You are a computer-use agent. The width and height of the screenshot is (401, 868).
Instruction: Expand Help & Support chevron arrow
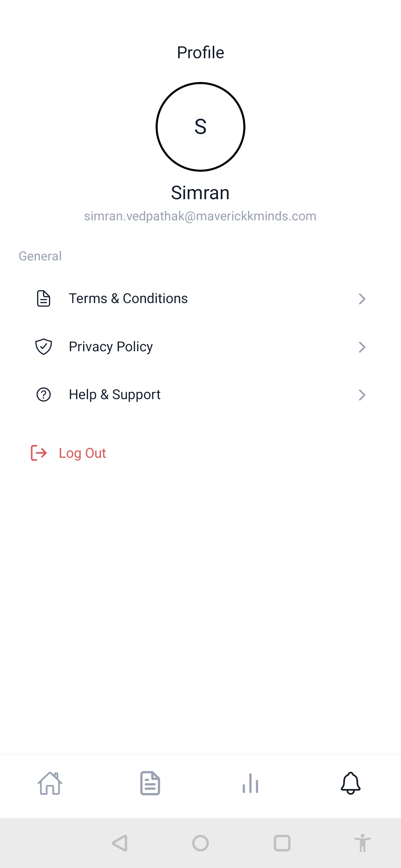tap(362, 395)
